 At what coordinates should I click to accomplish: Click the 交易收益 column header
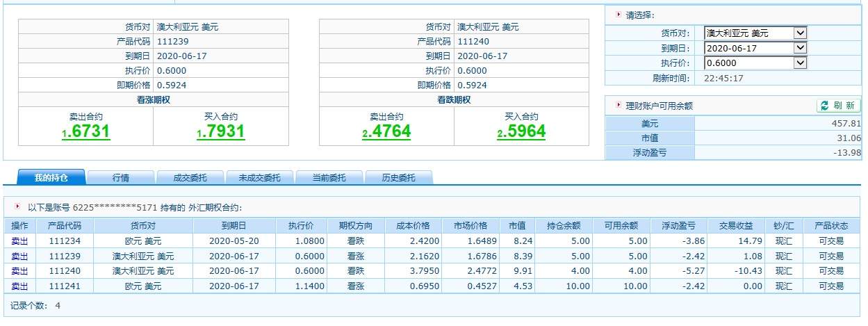tap(736, 226)
